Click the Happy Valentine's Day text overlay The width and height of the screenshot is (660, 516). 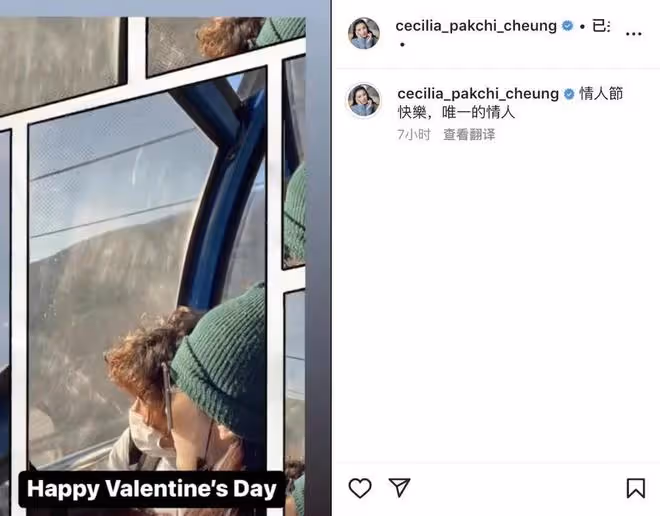pos(152,489)
